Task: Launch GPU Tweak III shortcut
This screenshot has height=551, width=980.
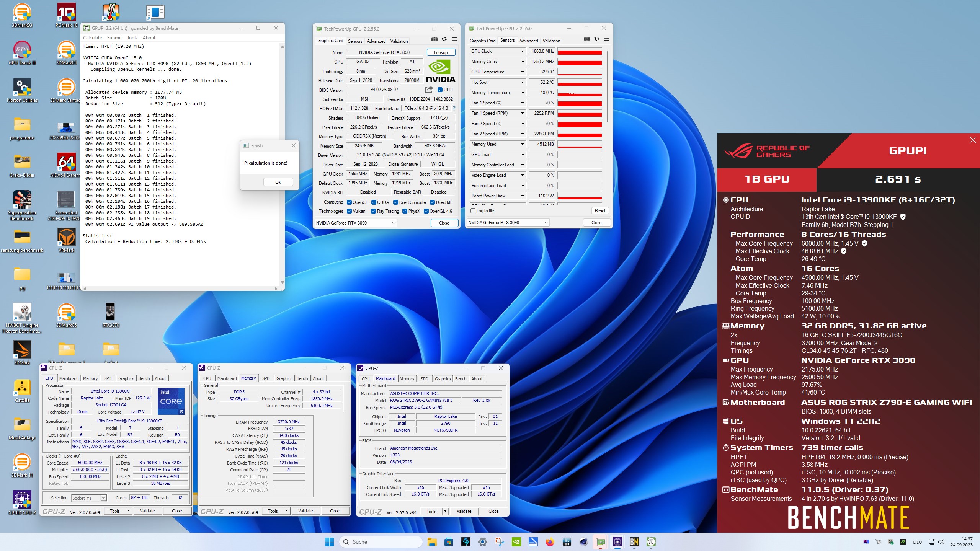Action: coord(22,53)
